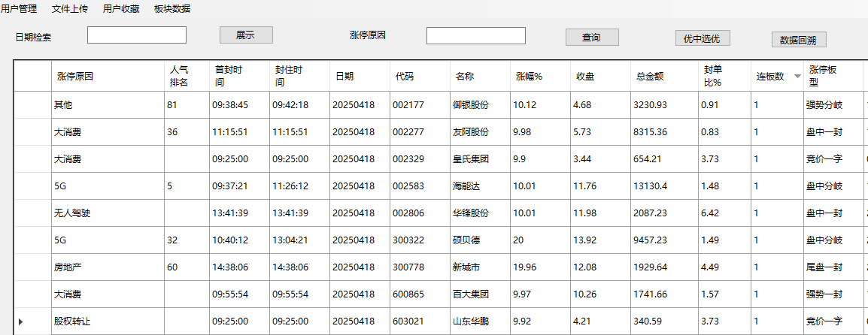Click the 查询 button
Image resolution: width=868 pixels, height=335 pixels.
pos(592,37)
